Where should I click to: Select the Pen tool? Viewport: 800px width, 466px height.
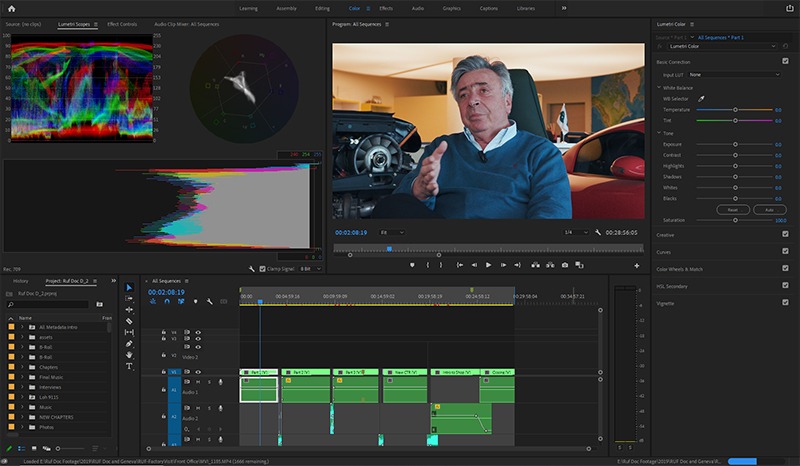click(x=129, y=344)
